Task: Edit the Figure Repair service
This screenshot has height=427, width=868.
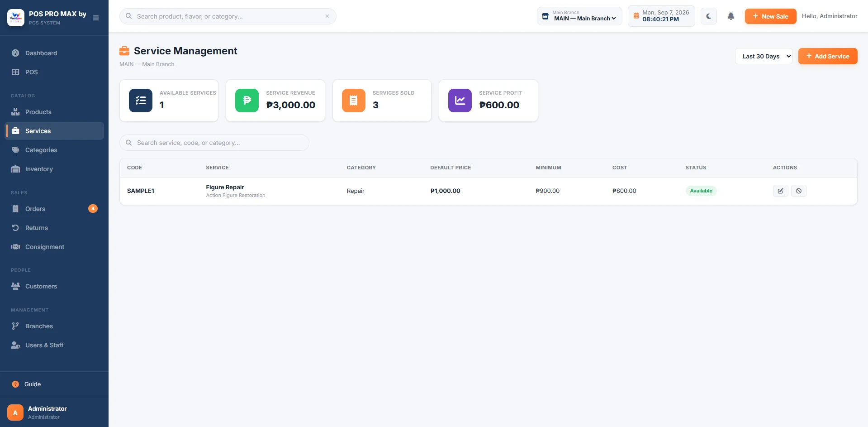Action: 781,191
